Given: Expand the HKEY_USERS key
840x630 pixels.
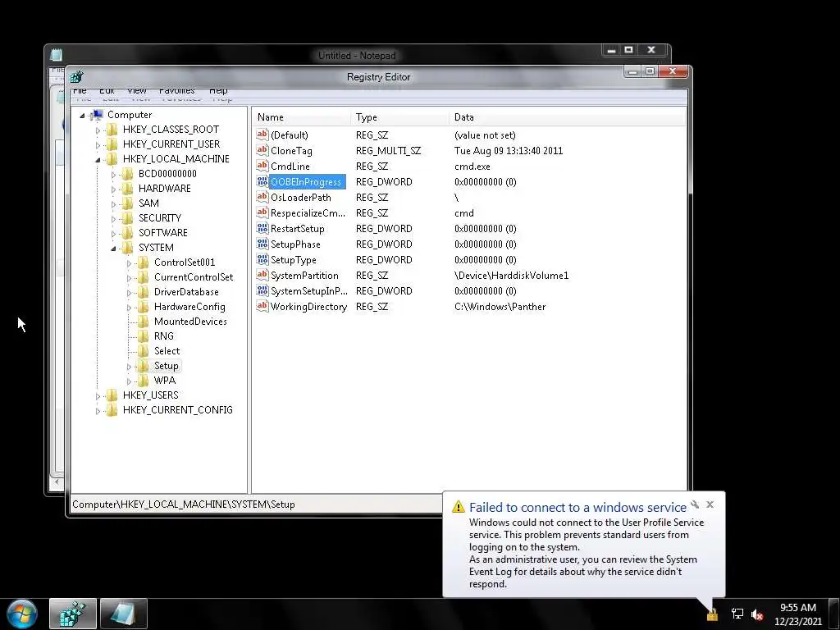Looking at the screenshot, I should (98, 396).
